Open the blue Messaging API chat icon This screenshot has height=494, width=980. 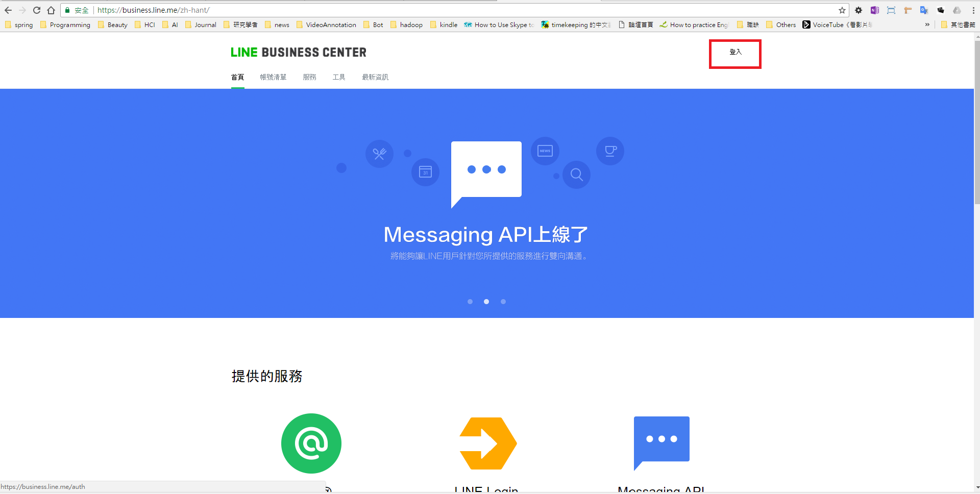tap(661, 443)
